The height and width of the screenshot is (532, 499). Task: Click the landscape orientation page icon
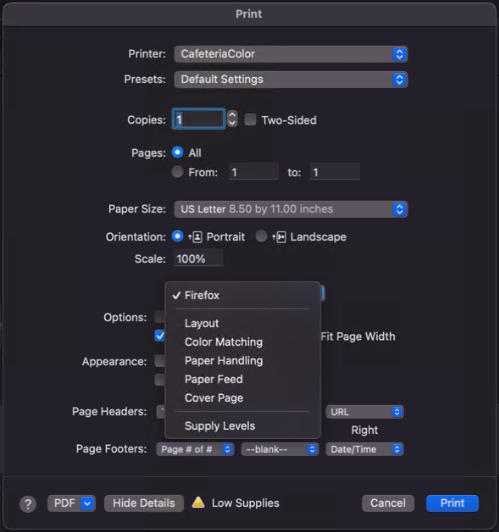coord(281,237)
